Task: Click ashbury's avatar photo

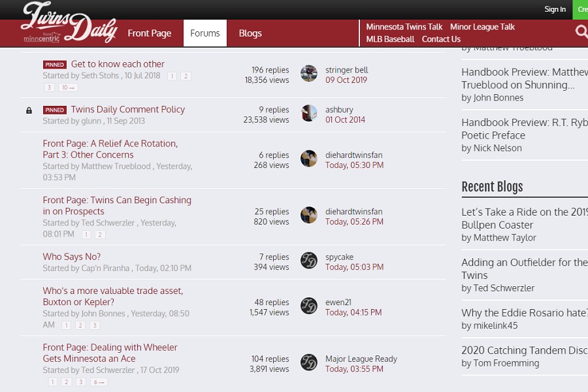Action: tap(308, 113)
